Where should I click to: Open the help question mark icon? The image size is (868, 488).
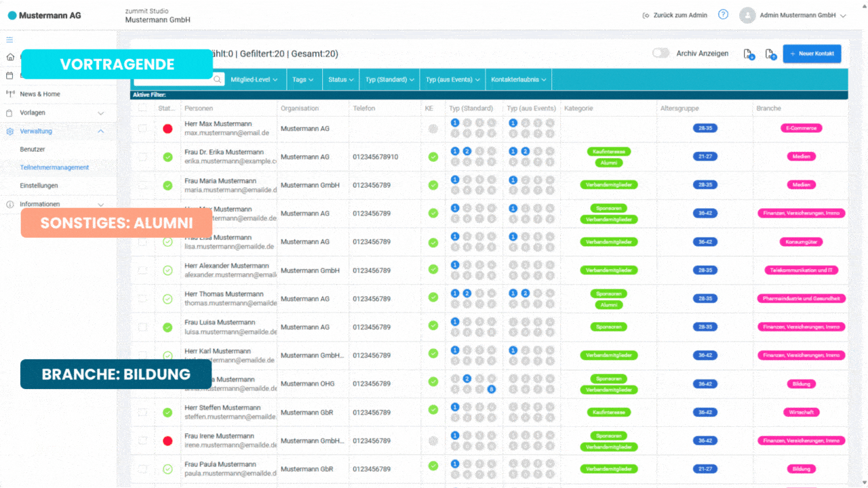(723, 14)
